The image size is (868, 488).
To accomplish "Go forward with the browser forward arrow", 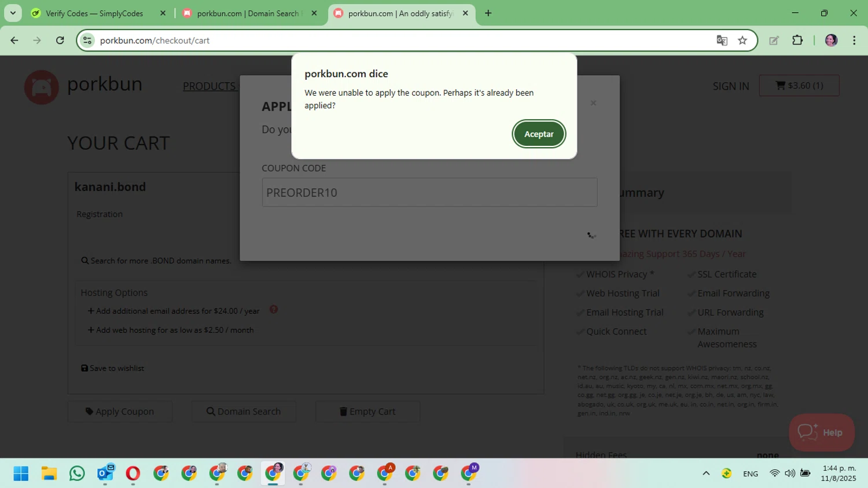I will (37, 41).
